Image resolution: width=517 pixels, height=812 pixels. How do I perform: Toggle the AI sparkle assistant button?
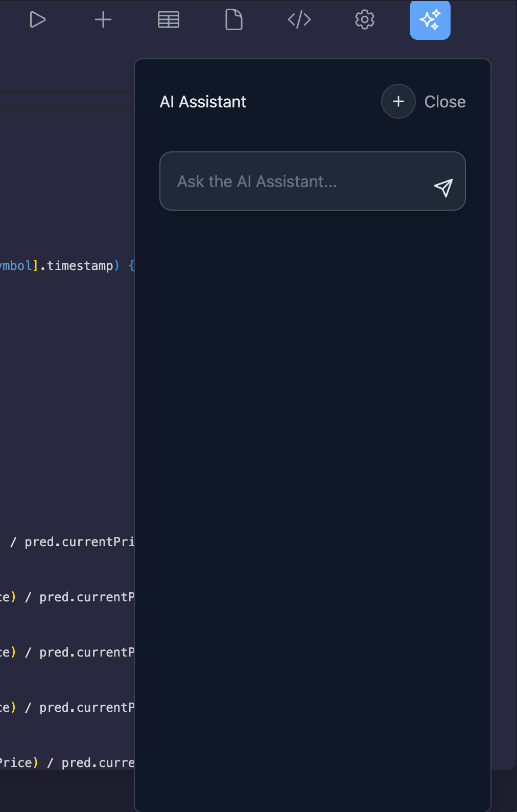point(430,20)
